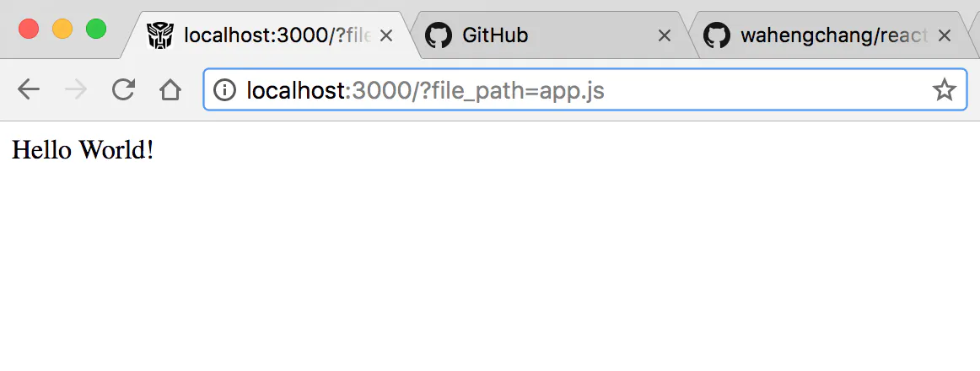This screenshot has height=371, width=980.
Task: Click the GitHub octocat favicon on the second tab
Action: (438, 35)
